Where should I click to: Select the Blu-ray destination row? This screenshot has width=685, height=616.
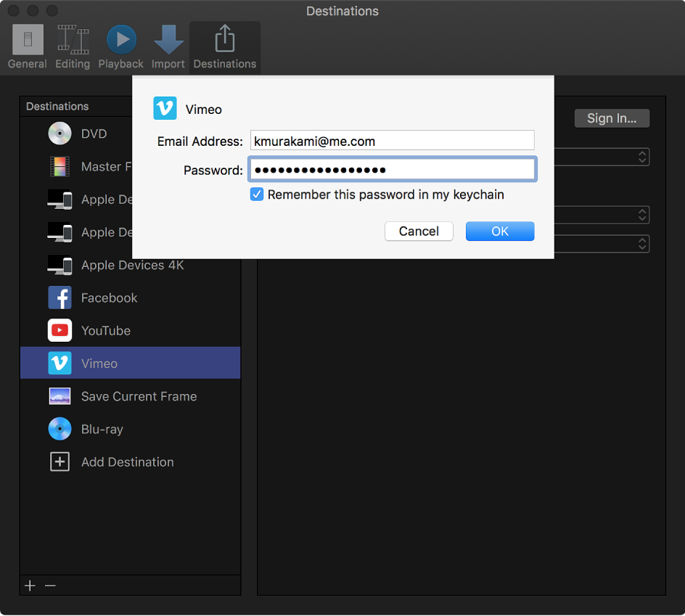(130, 429)
